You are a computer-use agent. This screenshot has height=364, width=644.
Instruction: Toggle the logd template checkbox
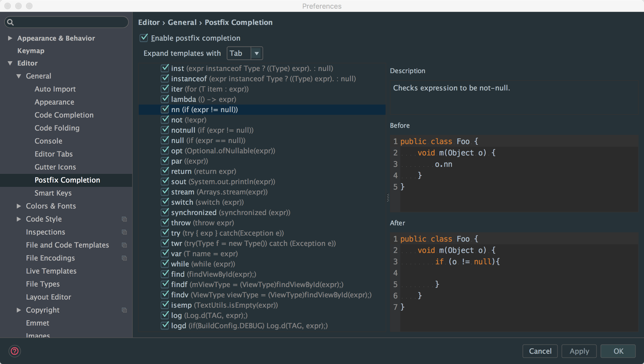pyautogui.click(x=165, y=326)
